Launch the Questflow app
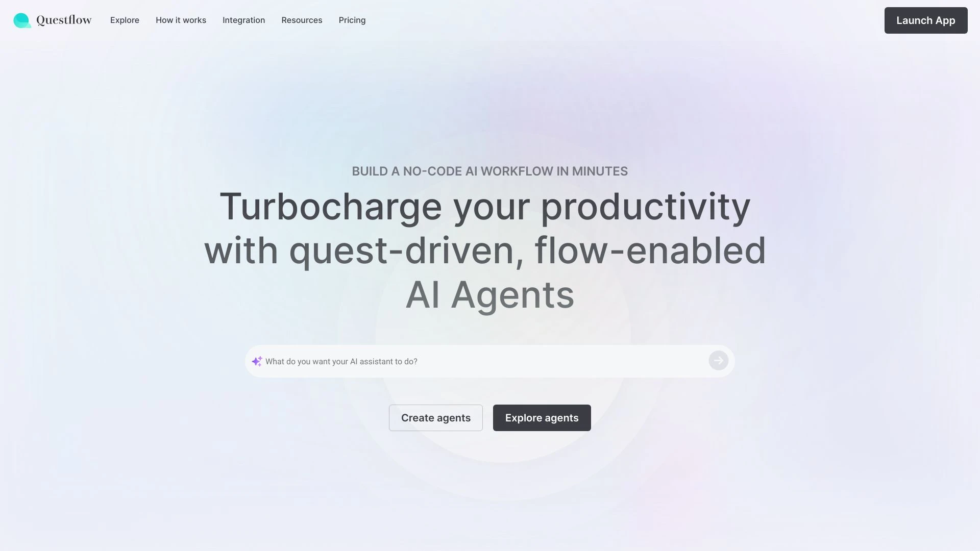 [x=925, y=19]
